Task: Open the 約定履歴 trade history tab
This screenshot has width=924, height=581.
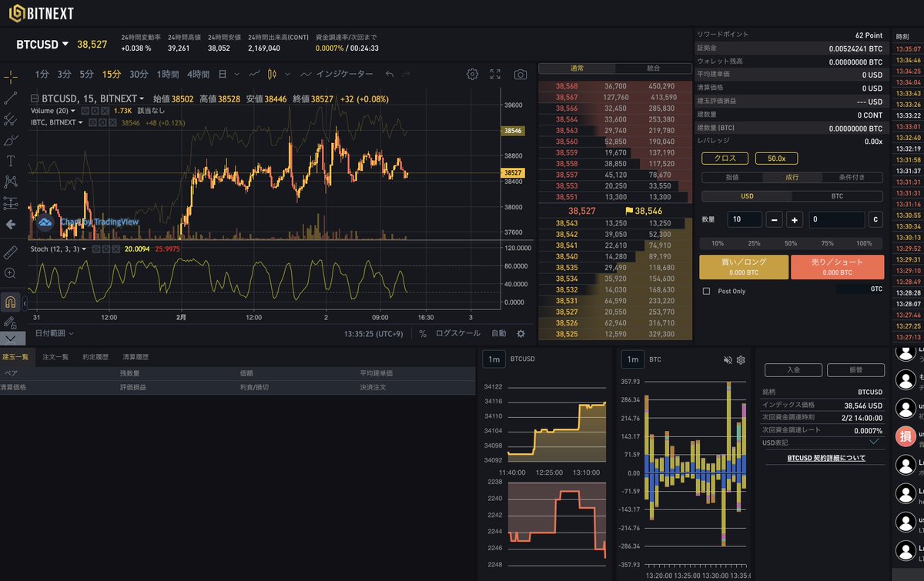Action: pyautogui.click(x=95, y=357)
